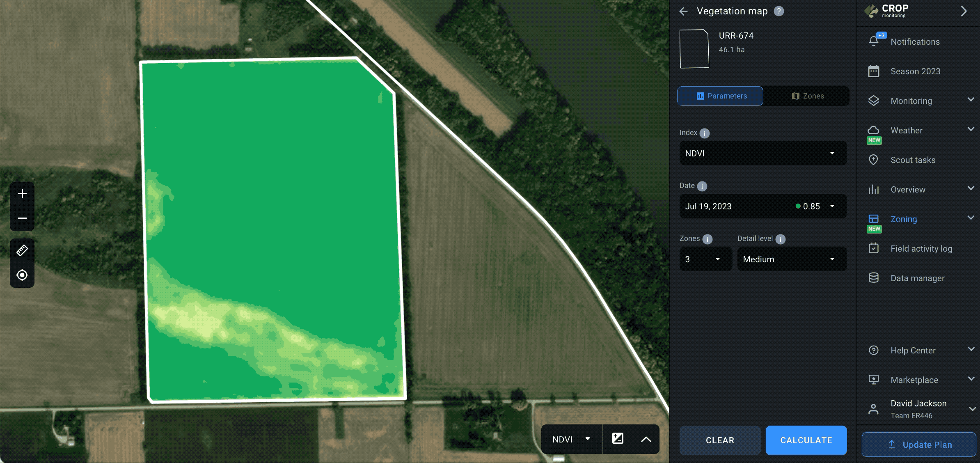Image resolution: width=980 pixels, height=463 pixels.
Task: Click the Index info tooltip icon
Action: (x=704, y=133)
